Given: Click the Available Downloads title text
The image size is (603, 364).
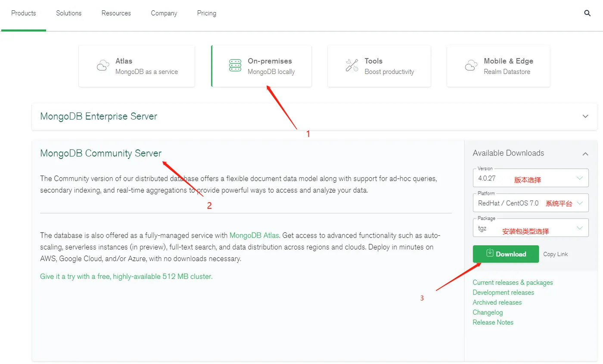Looking at the screenshot, I should [x=508, y=153].
